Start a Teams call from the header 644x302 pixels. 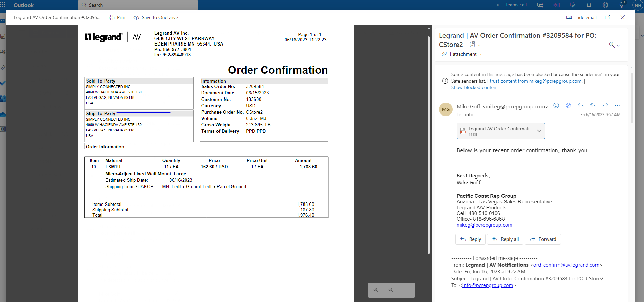coord(510,5)
